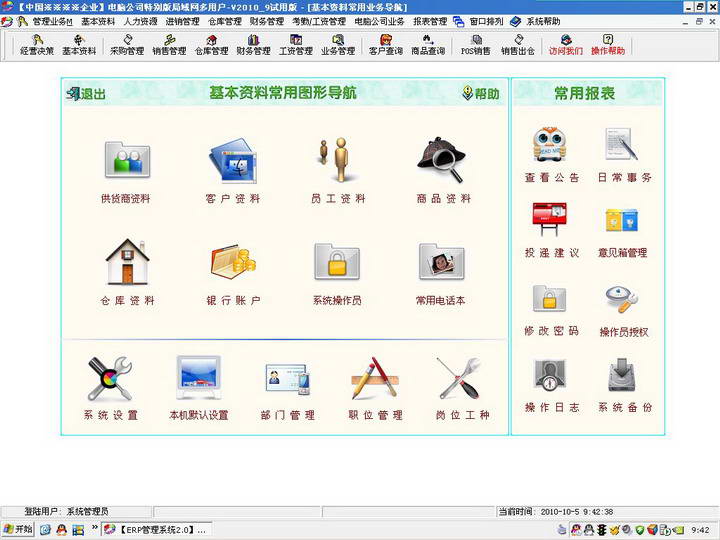Open 员工资料 employee data icon
This screenshot has height=540, width=720.
337,159
